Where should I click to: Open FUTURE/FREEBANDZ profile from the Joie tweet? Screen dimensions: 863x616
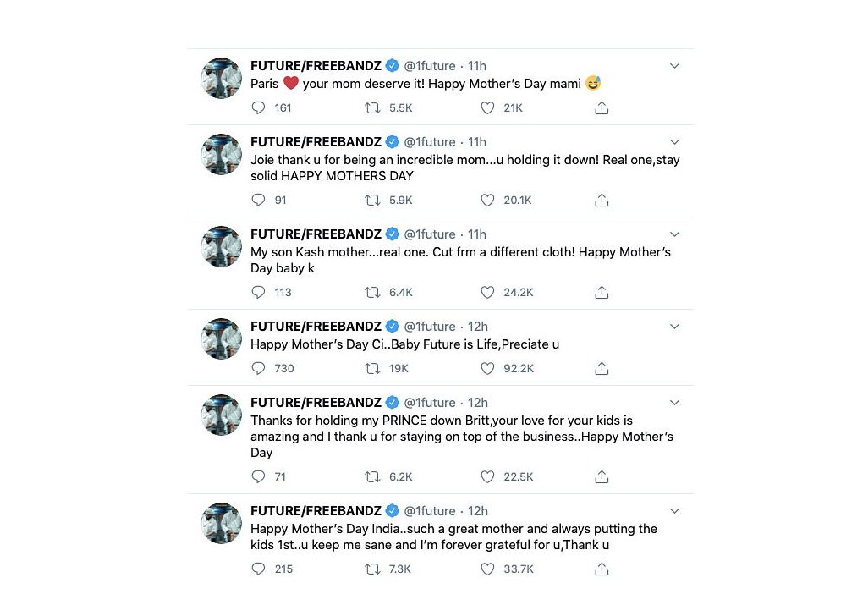click(316, 142)
